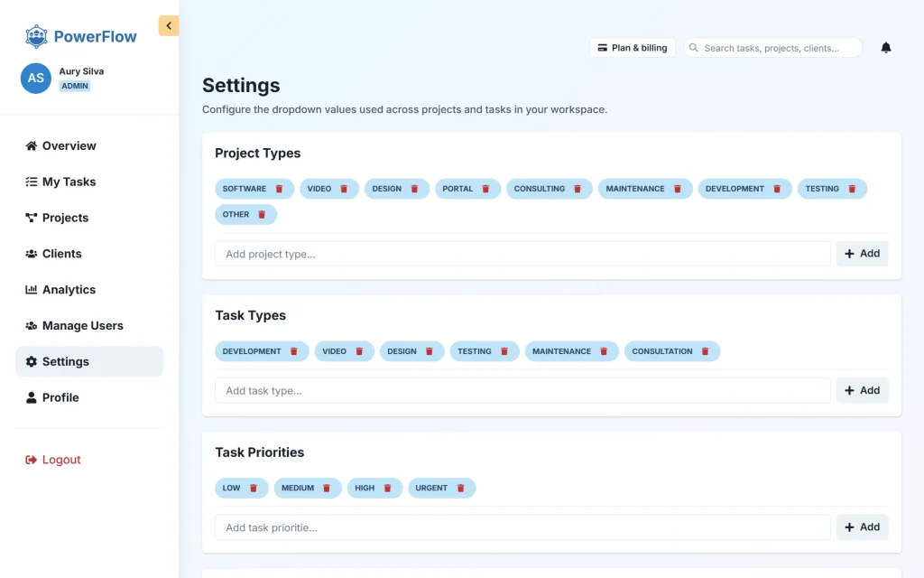Remove the MAINTENANCE task type
The width and height of the screenshot is (924, 578).
coord(604,351)
